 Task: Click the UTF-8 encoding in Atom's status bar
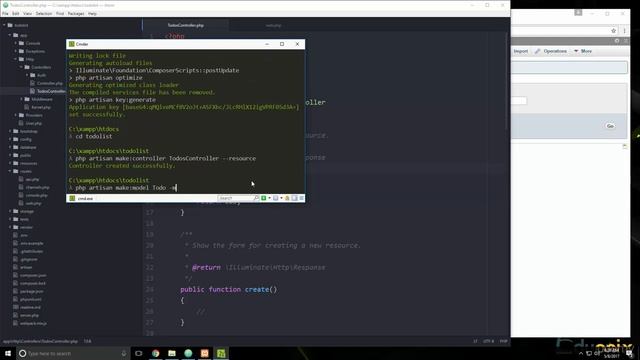(488, 341)
